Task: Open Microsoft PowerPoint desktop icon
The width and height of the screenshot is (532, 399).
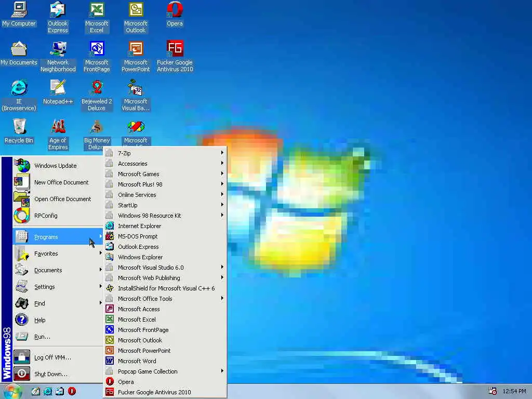Action: (136, 57)
